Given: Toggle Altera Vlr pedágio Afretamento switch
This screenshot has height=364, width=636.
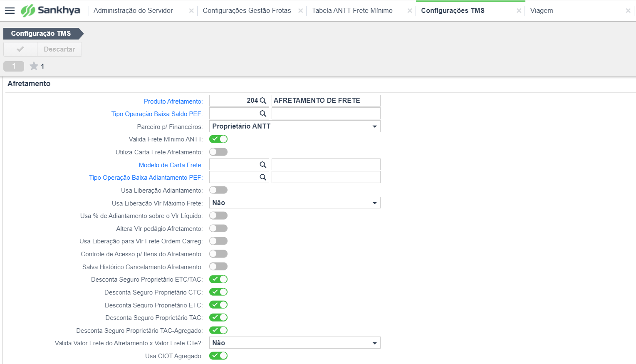Looking at the screenshot, I should (x=218, y=228).
